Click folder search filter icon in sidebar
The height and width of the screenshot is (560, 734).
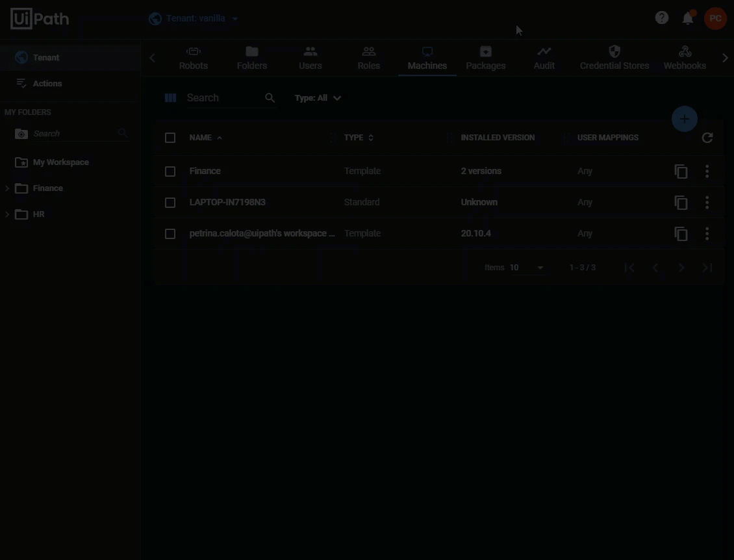pyautogui.click(x=21, y=134)
